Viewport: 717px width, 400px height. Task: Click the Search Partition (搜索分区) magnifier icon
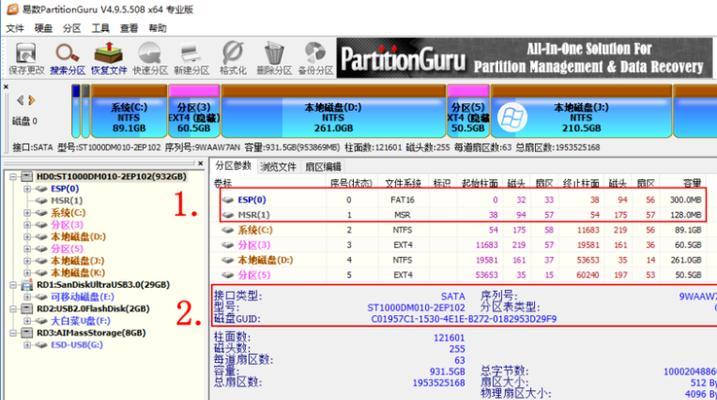point(68,59)
